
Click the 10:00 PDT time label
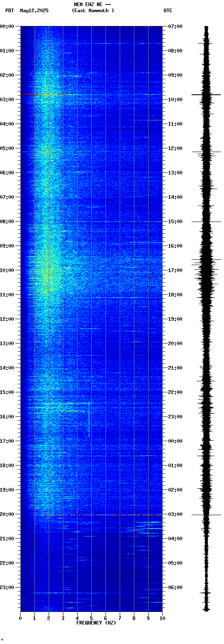[7, 270]
